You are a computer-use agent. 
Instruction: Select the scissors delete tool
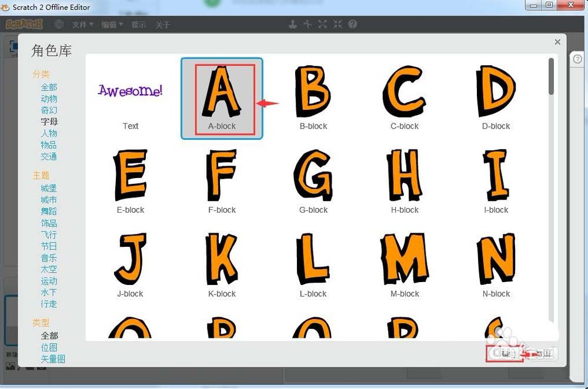click(307, 24)
